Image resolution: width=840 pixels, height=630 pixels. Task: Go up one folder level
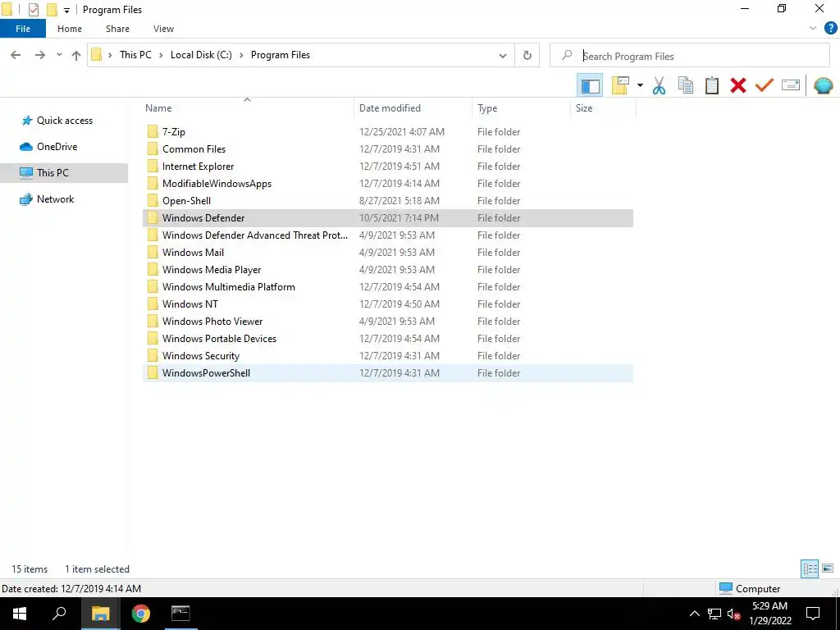(76, 55)
